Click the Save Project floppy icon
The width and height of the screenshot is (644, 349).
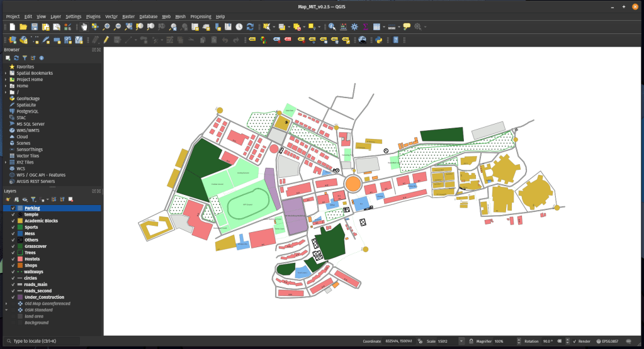(x=35, y=27)
